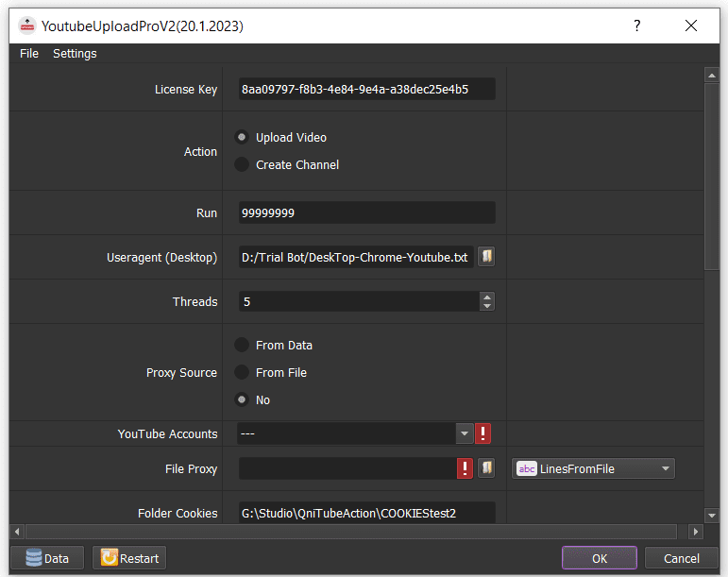Select the Upload Video action

281,137
